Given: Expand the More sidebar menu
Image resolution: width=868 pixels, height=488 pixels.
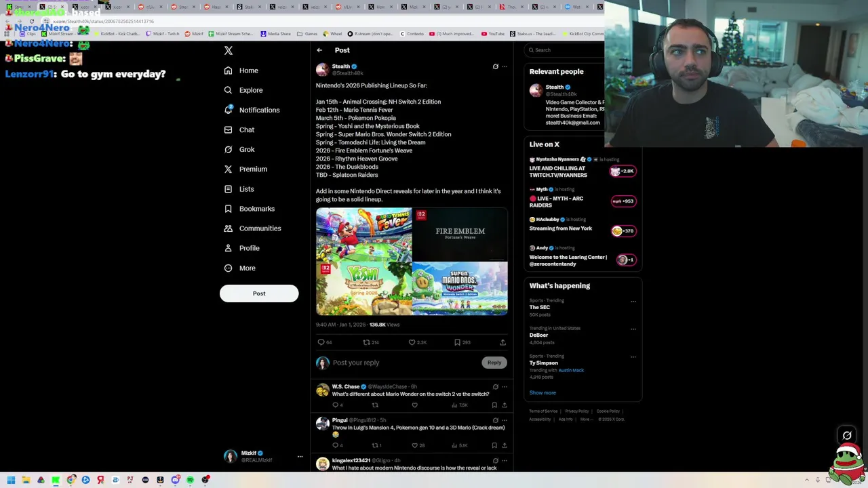Looking at the screenshot, I should [239, 268].
